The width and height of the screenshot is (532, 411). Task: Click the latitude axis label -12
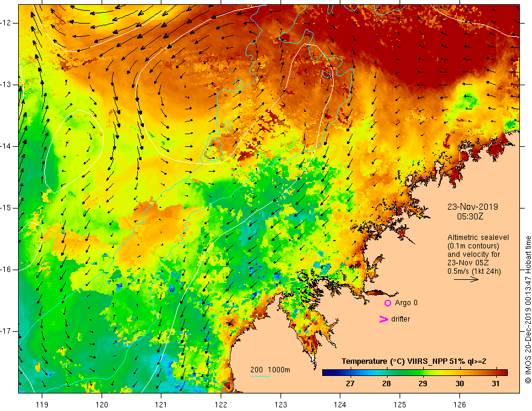6,23
